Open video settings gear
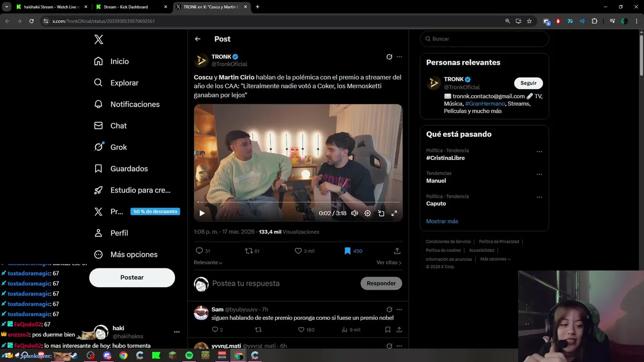Image resolution: width=644 pixels, height=362 pixels. (x=368, y=213)
